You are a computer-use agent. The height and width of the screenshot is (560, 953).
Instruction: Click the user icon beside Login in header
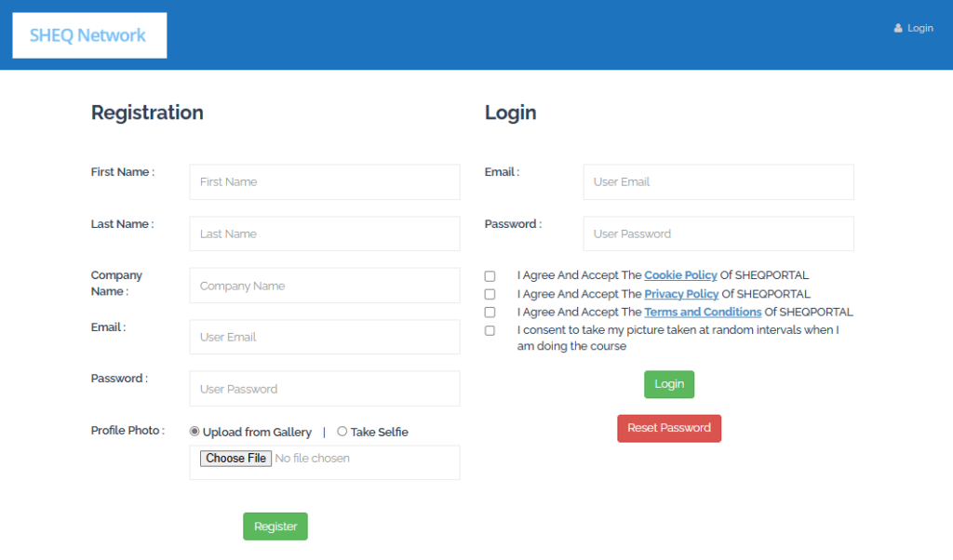[898, 29]
